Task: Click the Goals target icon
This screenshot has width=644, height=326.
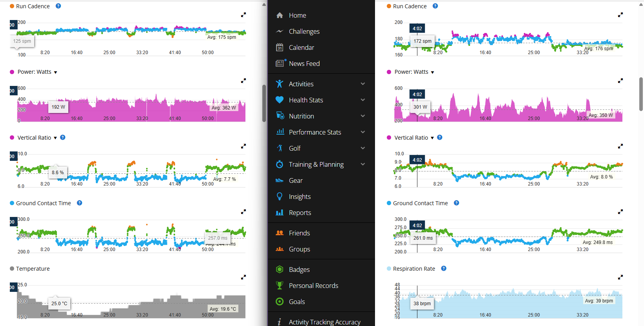Action: point(280,302)
